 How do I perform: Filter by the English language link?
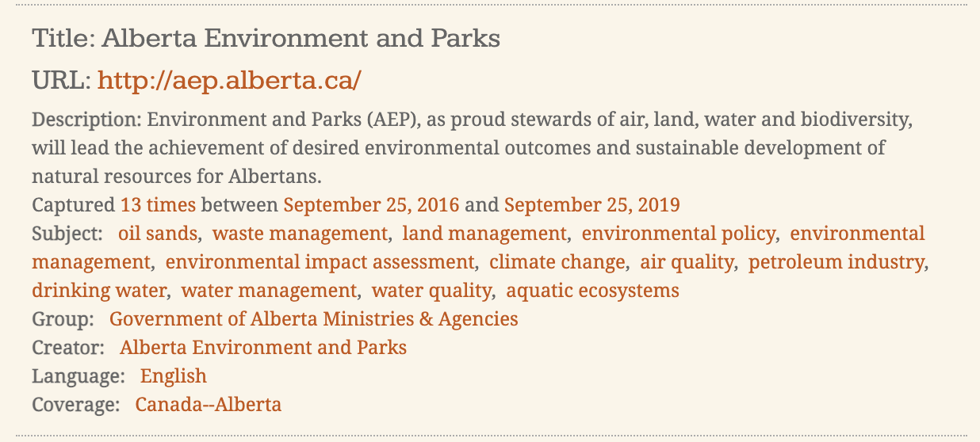coord(174,376)
